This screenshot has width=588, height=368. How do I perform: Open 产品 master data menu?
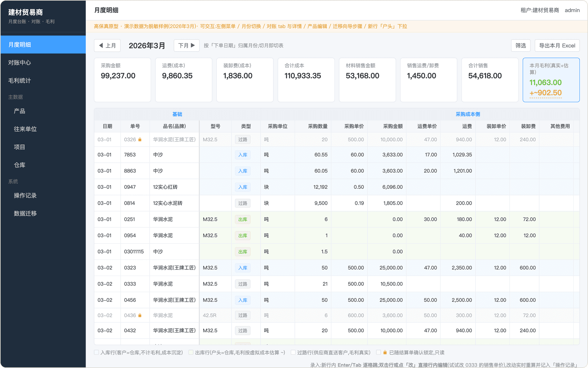tap(43, 111)
